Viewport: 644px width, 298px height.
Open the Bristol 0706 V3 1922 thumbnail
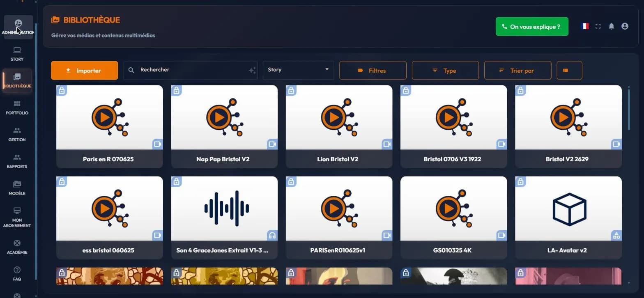454,117
